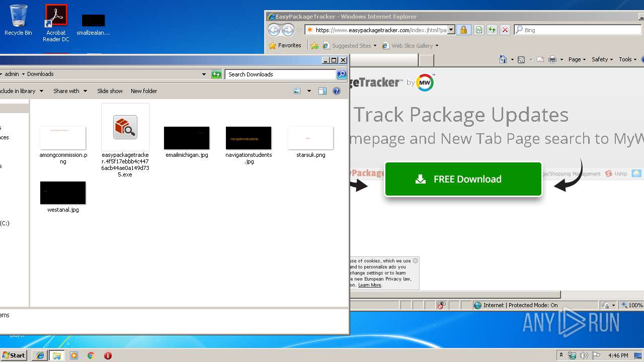Click the Read Mail icon in IE command bar
Viewport: 644px width, 362px height.
[x=540, y=59]
